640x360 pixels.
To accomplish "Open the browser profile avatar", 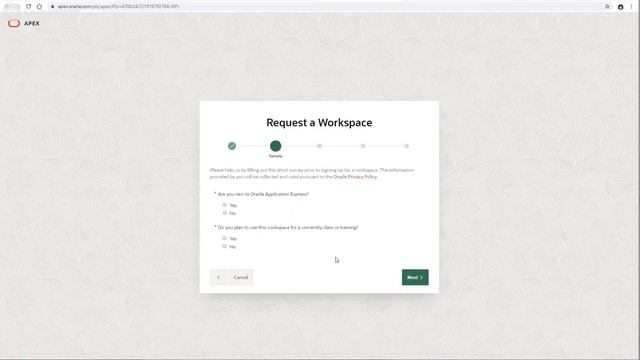I will 620,7.
